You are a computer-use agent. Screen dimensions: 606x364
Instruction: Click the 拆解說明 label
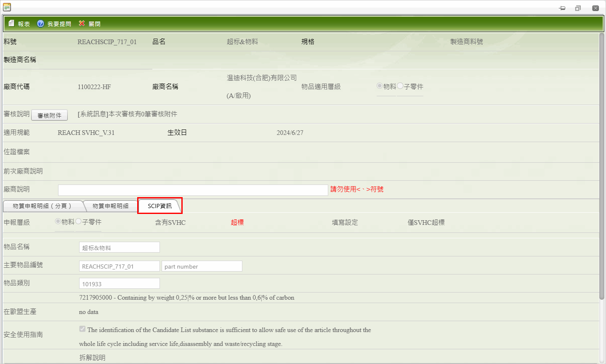coord(93,358)
